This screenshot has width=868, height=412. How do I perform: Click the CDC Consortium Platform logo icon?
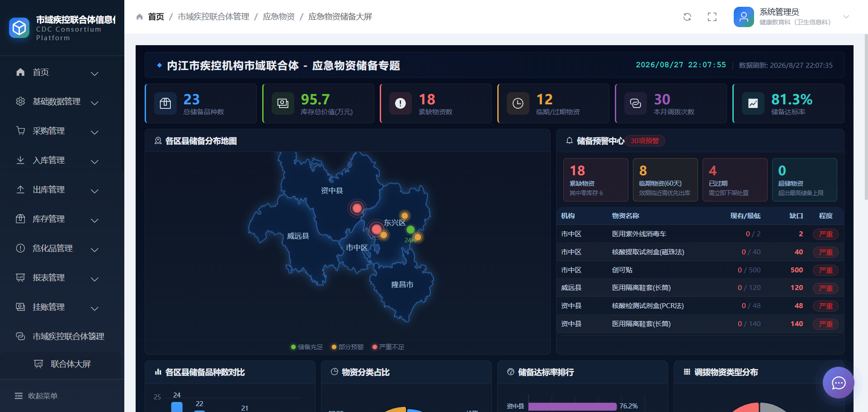pos(19,28)
